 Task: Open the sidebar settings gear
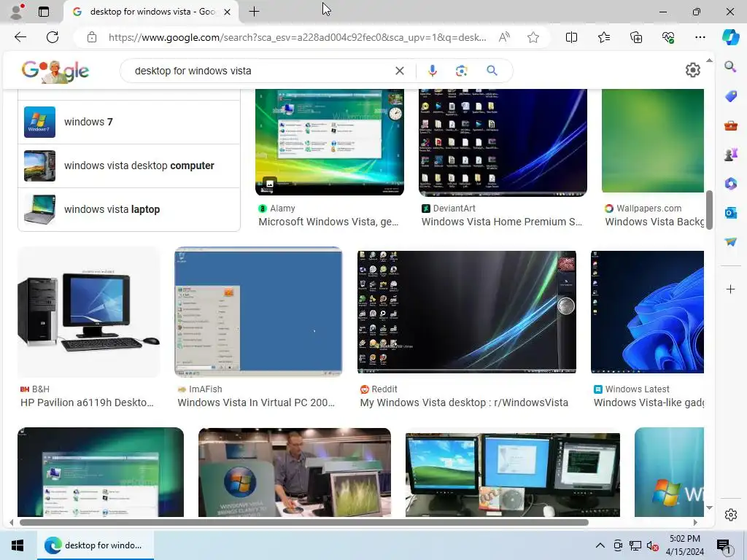pyautogui.click(x=730, y=515)
